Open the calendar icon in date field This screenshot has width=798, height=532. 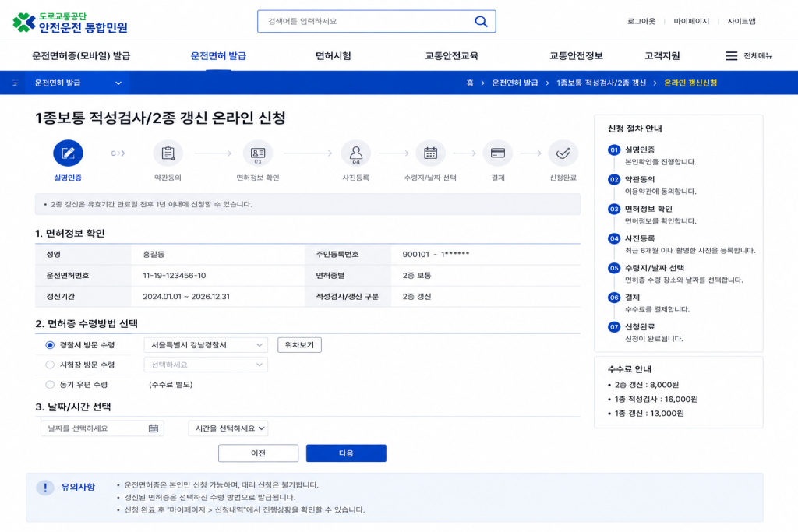pyautogui.click(x=154, y=428)
